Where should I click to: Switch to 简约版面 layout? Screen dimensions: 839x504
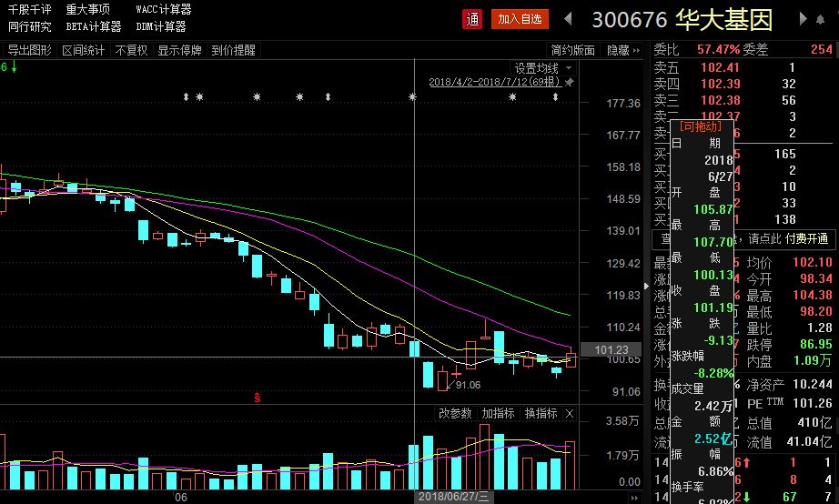[573, 50]
